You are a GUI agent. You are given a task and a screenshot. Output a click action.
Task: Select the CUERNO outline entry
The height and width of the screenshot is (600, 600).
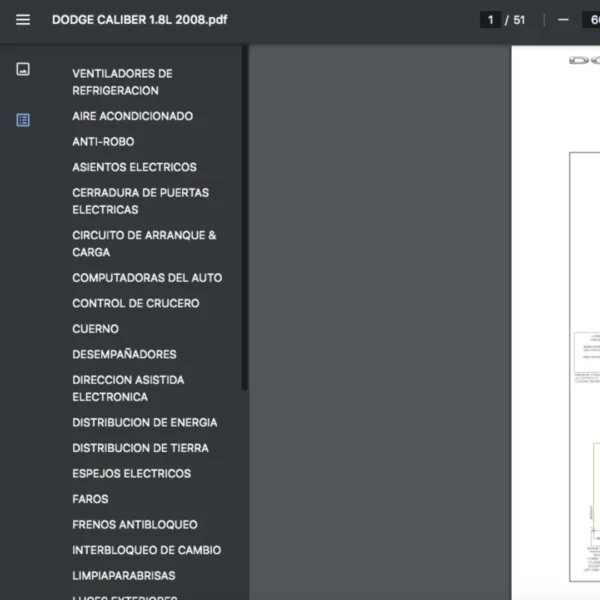pos(95,329)
